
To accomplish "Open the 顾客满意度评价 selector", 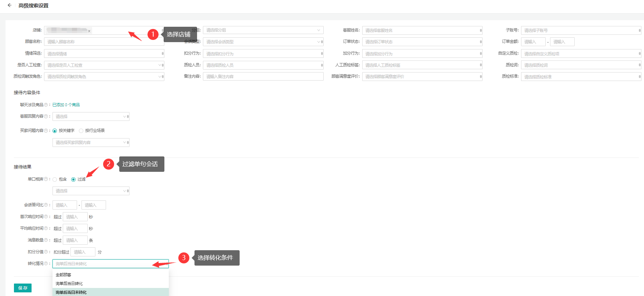I will click(x=422, y=77).
